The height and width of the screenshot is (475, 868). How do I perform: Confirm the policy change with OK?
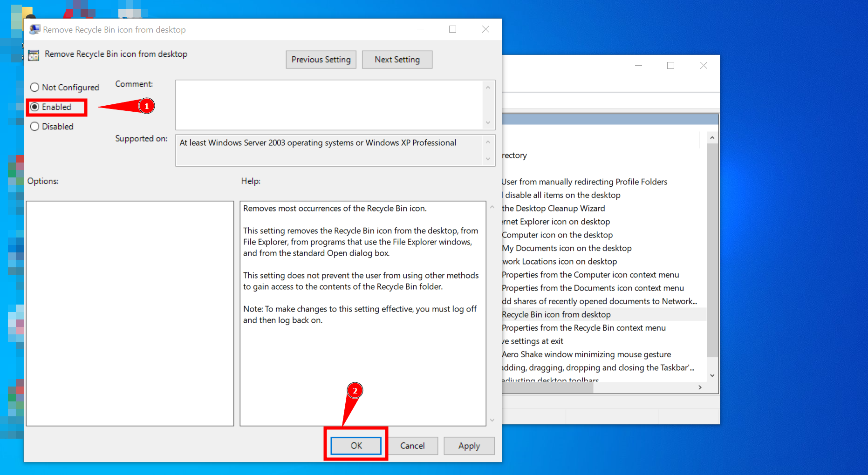(x=355, y=446)
